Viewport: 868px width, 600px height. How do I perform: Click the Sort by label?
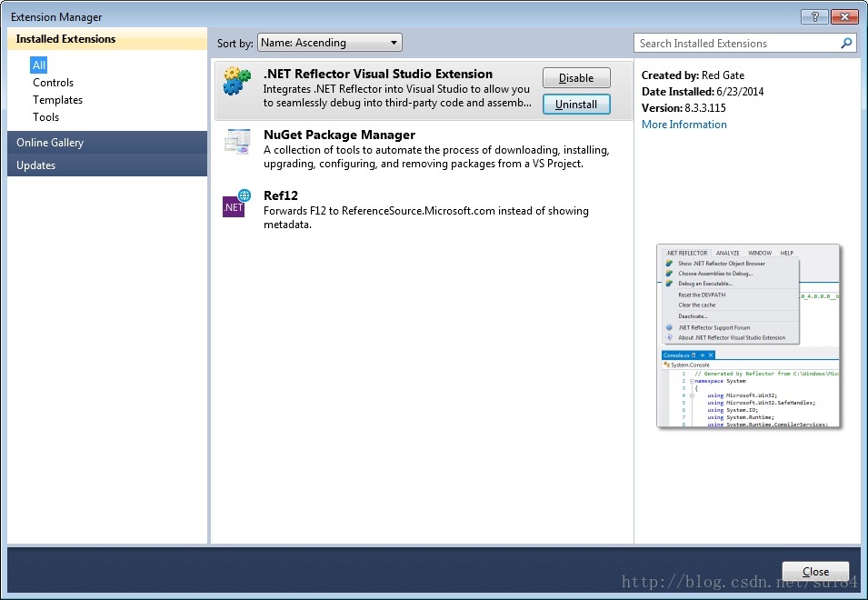(234, 43)
